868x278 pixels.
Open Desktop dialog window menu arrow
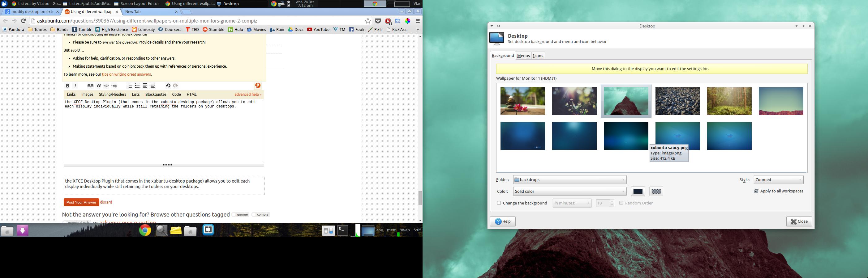(492, 26)
